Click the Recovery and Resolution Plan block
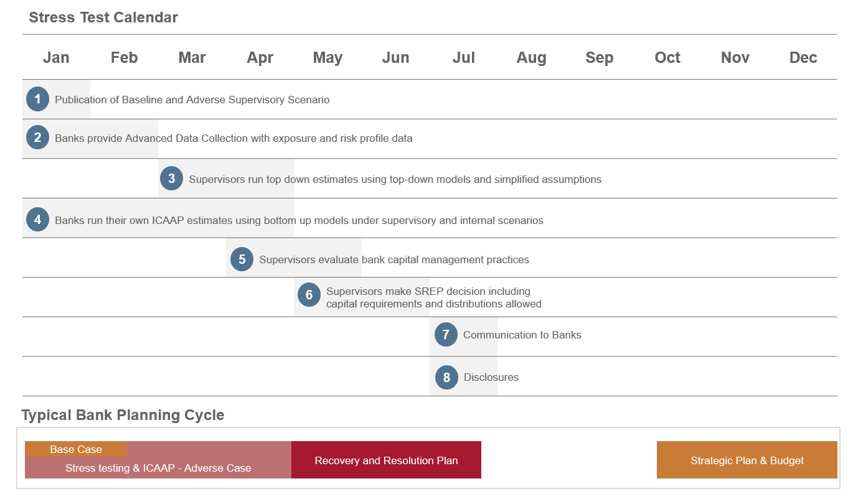Image resolution: width=858 pixels, height=504 pixels. pyautogui.click(x=386, y=460)
